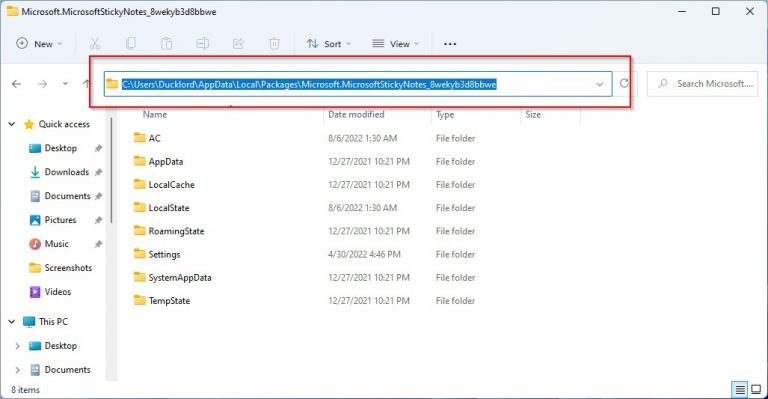
Task: Open the View options dropdown
Action: (x=396, y=44)
